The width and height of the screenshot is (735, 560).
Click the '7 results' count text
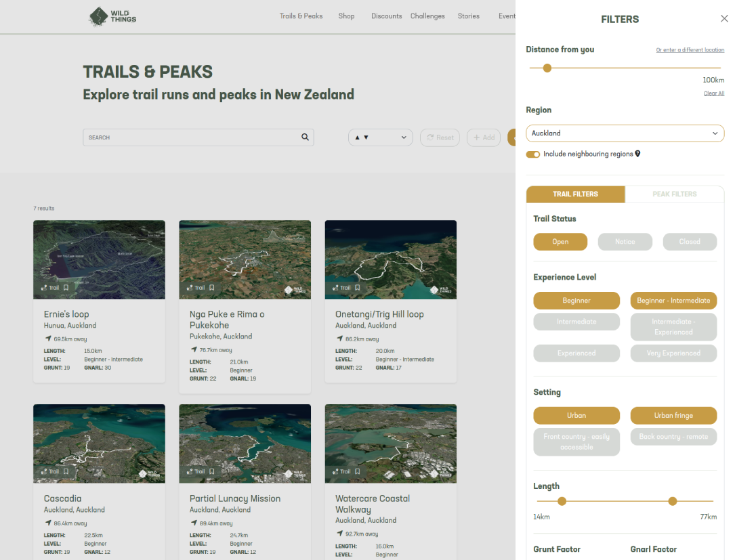(x=43, y=208)
